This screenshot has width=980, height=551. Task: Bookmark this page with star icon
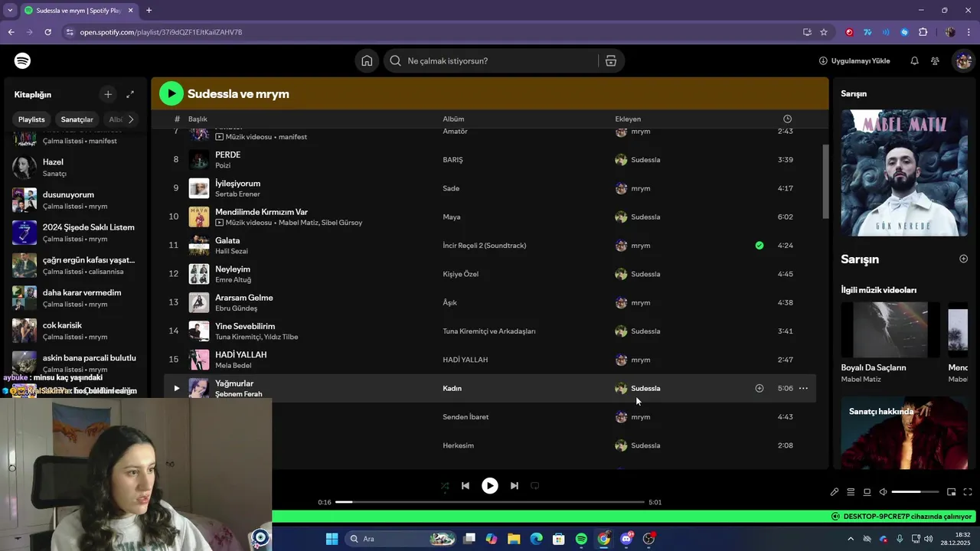[824, 32]
